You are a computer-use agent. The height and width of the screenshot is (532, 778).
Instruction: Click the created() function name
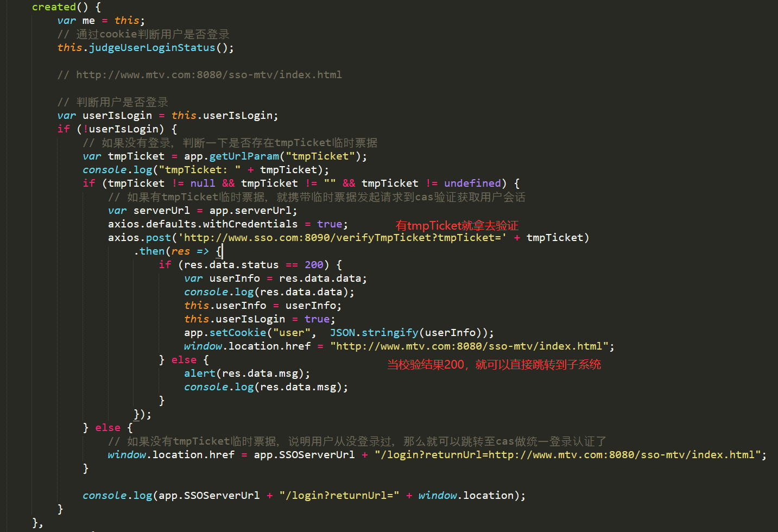click(x=53, y=7)
